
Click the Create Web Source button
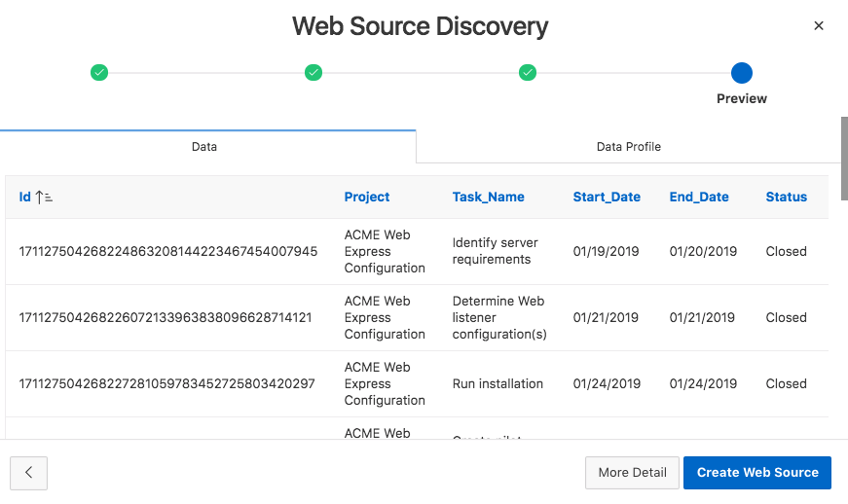757,473
